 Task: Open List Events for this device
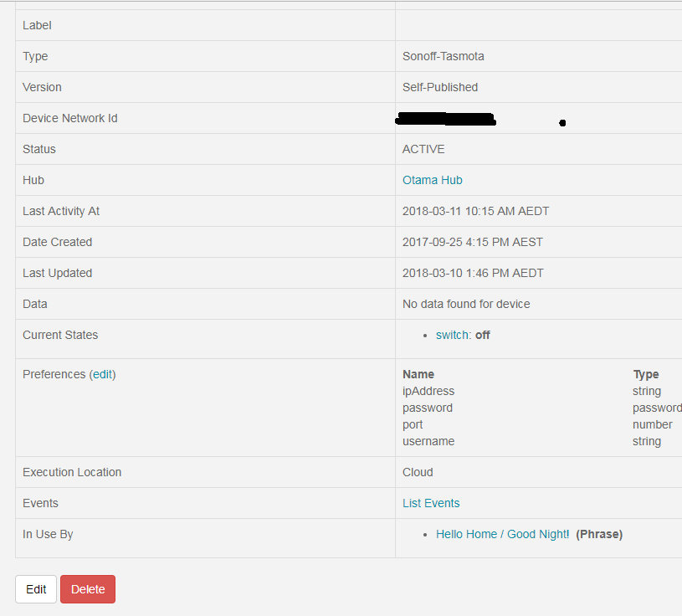(x=430, y=503)
